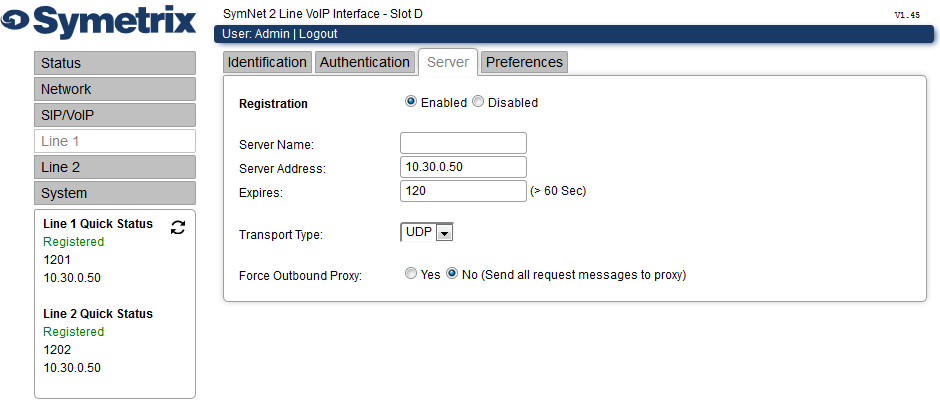
Task: Open the Line 2 configuration
Action: (115, 167)
